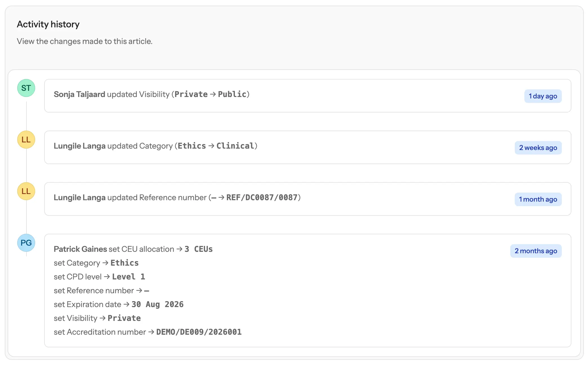The height and width of the screenshot is (366, 588).
Task: Click the Activity history heading
Action: (x=48, y=24)
